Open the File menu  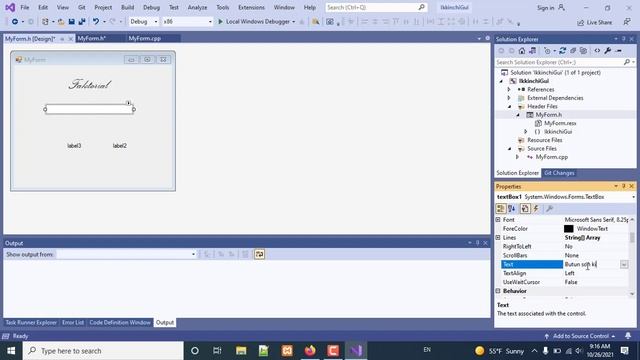pyautogui.click(x=24, y=7)
